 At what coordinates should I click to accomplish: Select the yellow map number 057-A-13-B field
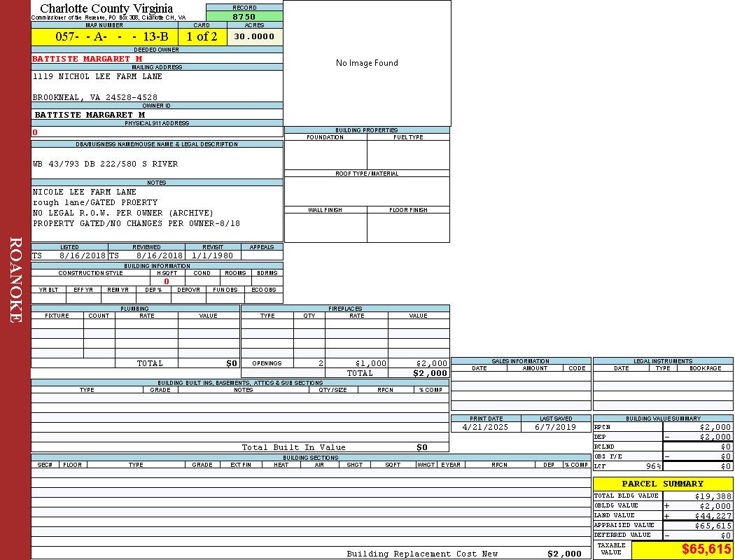tap(104, 37)
